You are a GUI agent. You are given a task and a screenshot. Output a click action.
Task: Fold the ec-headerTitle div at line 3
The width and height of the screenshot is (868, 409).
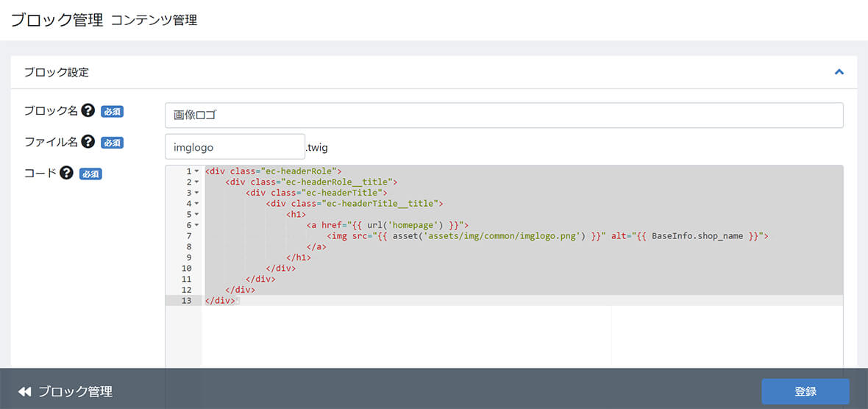point(197,193)
